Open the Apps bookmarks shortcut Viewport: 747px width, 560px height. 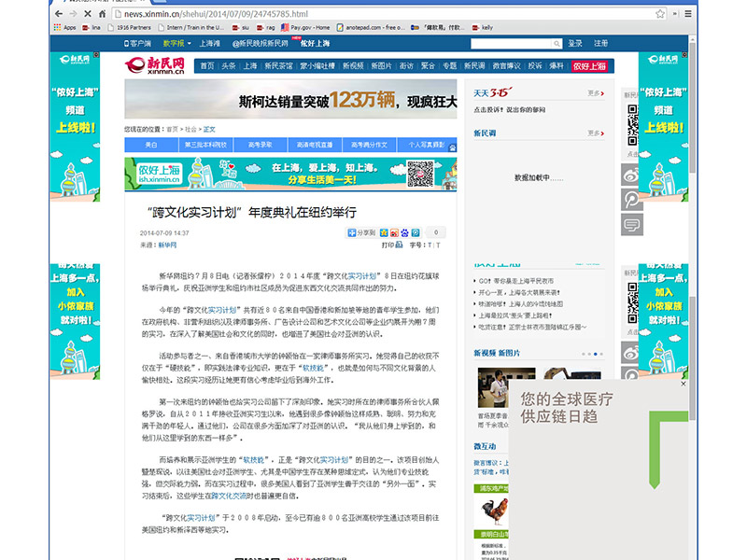(64, 28)
